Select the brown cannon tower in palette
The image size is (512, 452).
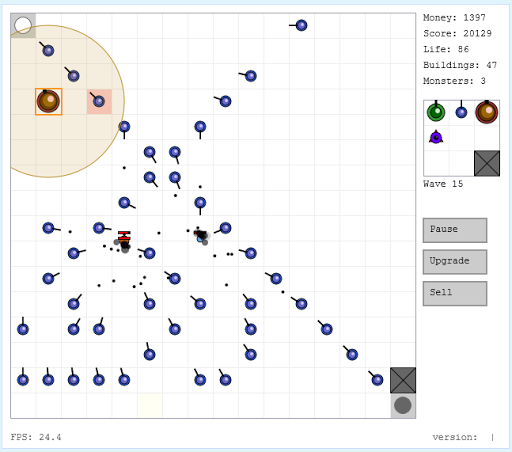coord(487,112)
